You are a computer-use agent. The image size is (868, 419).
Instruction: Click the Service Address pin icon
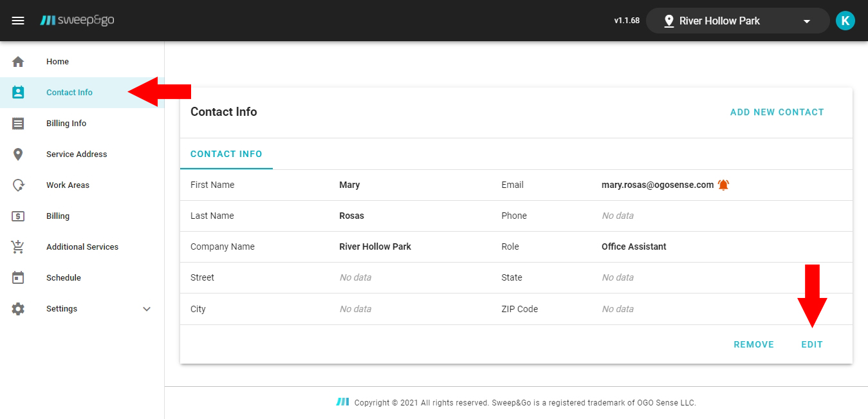click(18, 154)
